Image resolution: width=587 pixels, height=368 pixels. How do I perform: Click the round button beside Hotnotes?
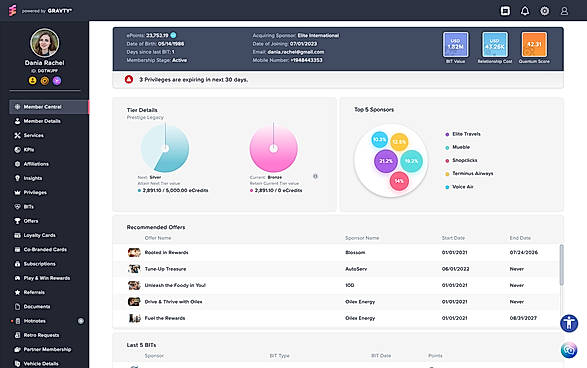tap(80, 321)
